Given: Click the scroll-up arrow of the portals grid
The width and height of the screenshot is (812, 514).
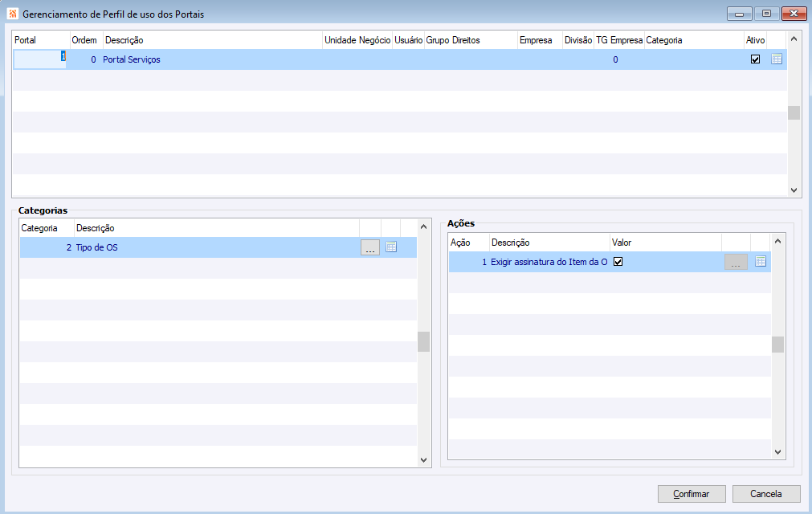Looking at the screenshot, I should pyautogui.click(x=794, y=39).
